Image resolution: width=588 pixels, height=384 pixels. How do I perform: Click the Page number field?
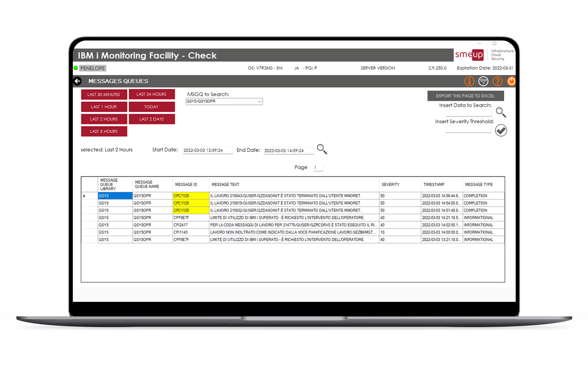[318, 167]
